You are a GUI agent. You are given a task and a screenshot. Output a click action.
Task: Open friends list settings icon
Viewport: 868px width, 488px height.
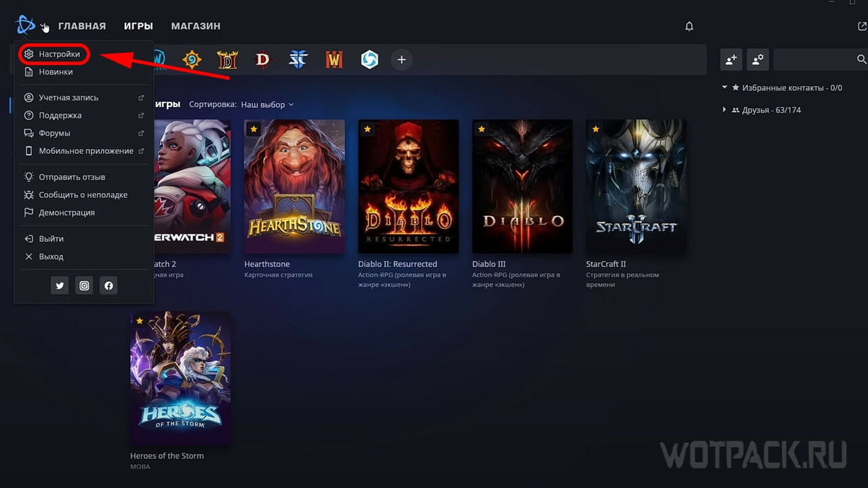[x=758, y=60]
